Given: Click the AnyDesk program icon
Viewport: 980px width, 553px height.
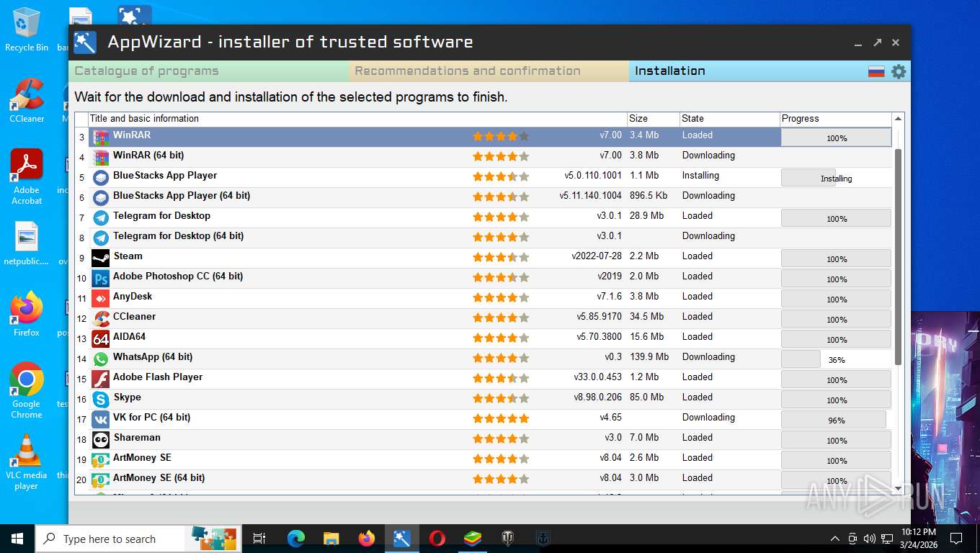Looking at the screenshot, I should pos(101,298).
